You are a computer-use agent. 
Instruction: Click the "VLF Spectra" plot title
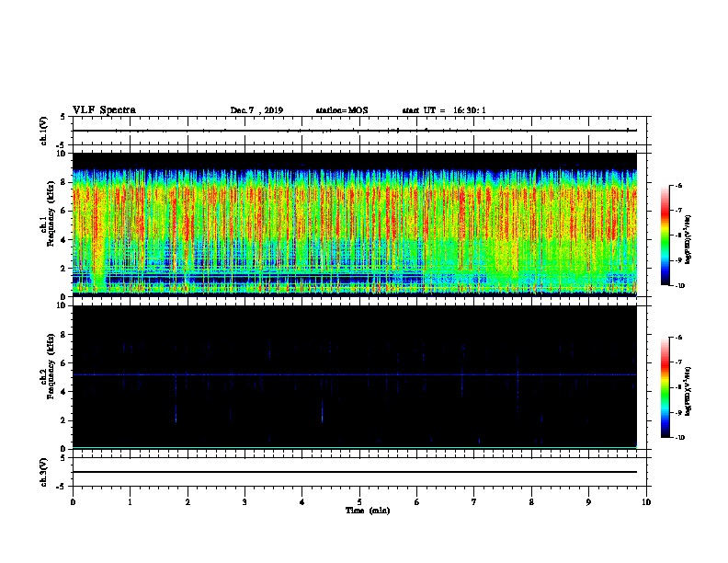104,110
